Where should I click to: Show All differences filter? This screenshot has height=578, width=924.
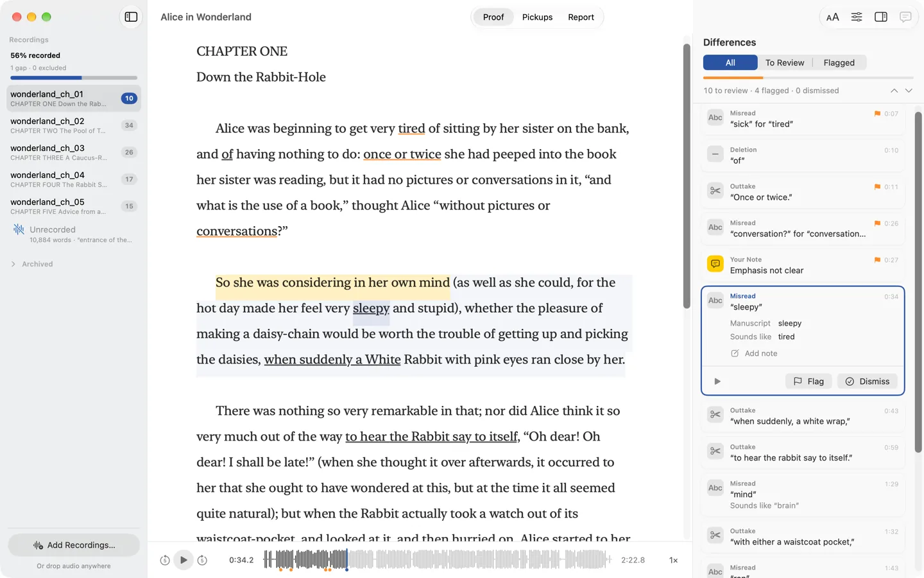730,62
